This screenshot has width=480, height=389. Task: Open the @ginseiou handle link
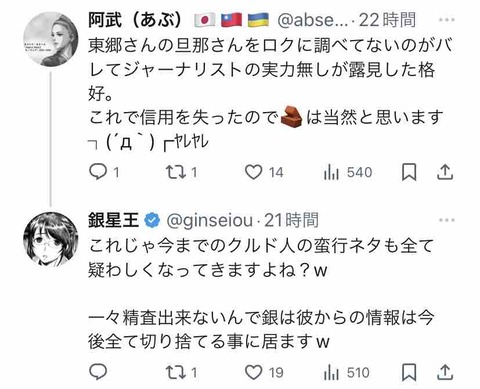(x=209, y=221)
